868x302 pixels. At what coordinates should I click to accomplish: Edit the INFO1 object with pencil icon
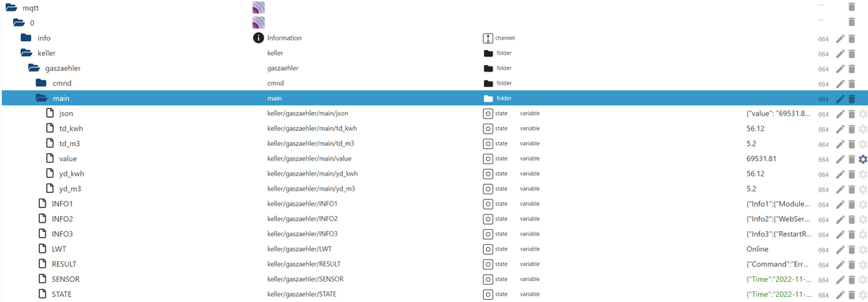(x=840, y=204)
